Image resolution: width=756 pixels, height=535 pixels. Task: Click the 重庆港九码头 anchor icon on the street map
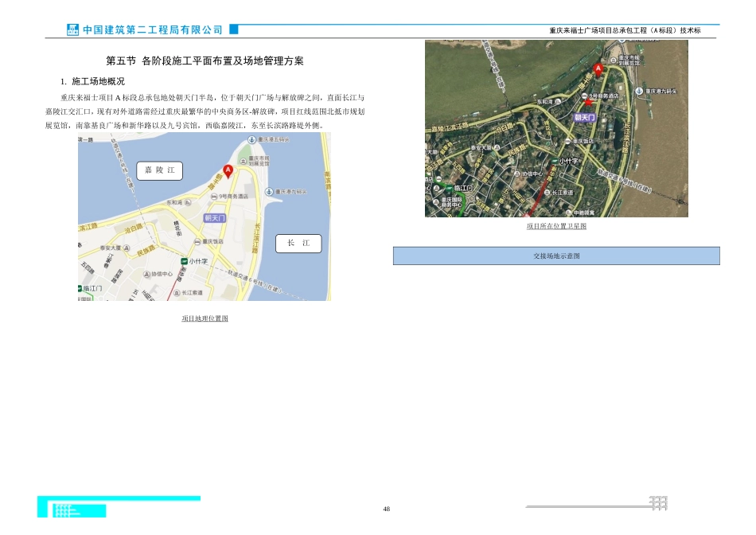click(269, 192)
